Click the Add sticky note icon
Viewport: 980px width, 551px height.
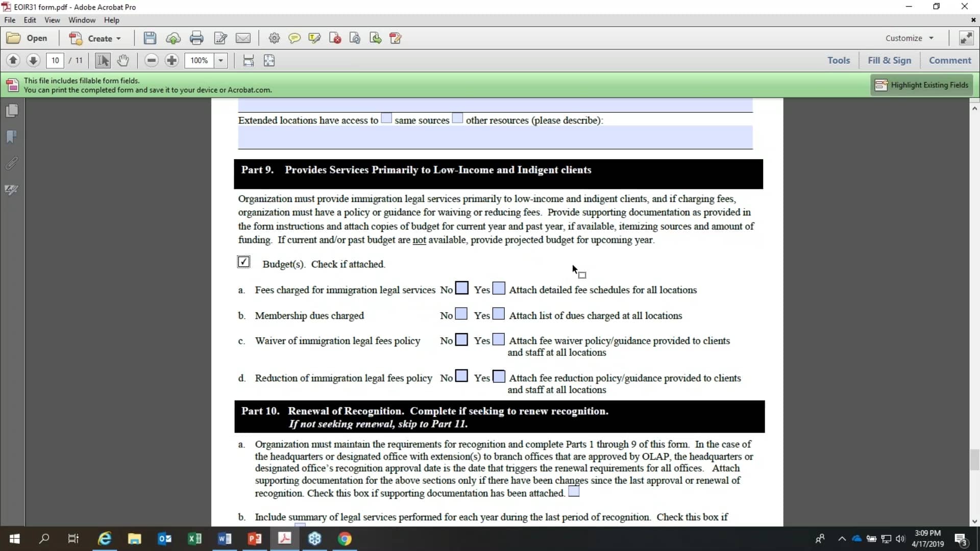point(295,38)
